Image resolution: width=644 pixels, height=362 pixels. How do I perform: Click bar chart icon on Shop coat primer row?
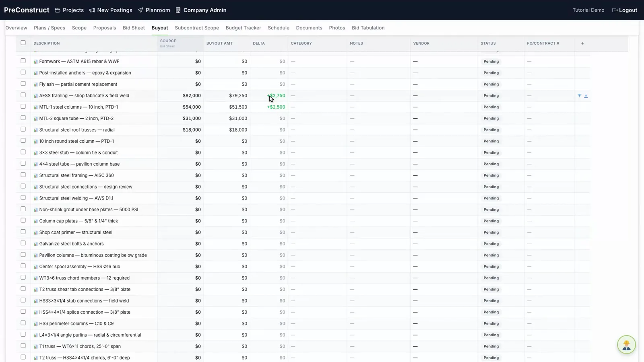click(x=36, y=232)
